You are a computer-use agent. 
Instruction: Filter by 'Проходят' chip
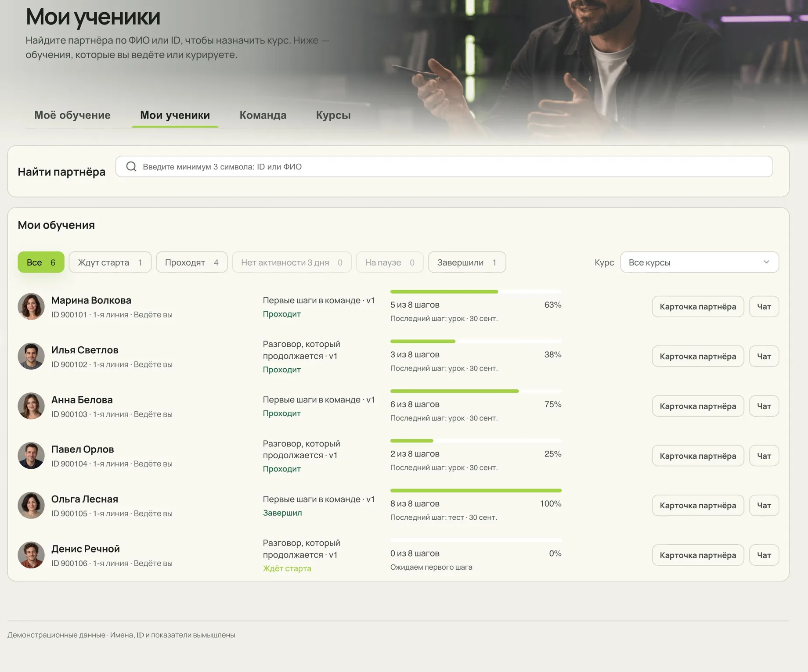pos(192,262)
